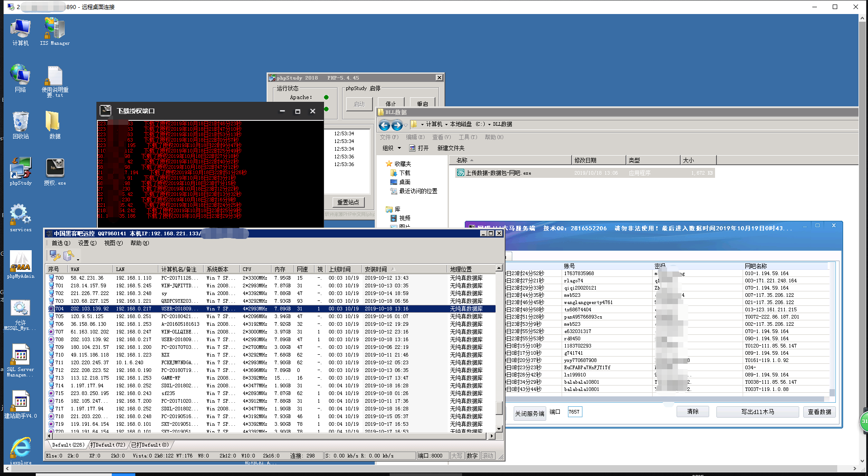The height and width of the screenshot is (476, 868).
Task: Click the documents-key toolbar icon in 远控 window
Action: (x=69, y=256)
